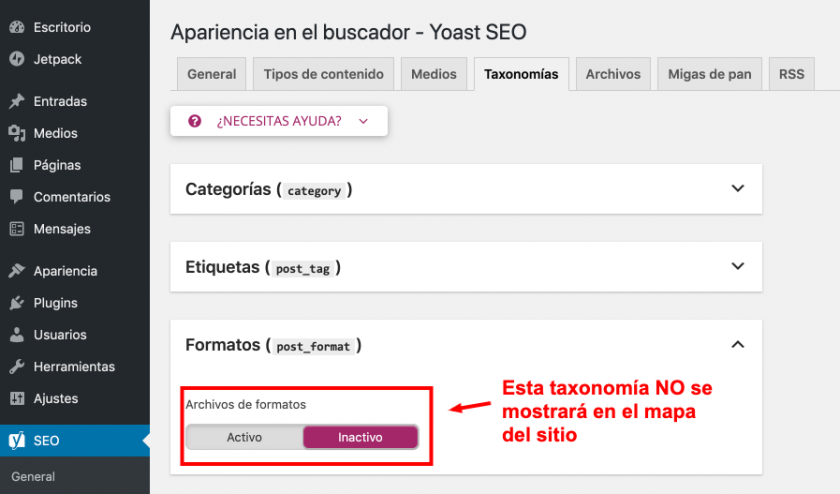
Task: Open the Migas de pan tab
Action: [709, 74]
